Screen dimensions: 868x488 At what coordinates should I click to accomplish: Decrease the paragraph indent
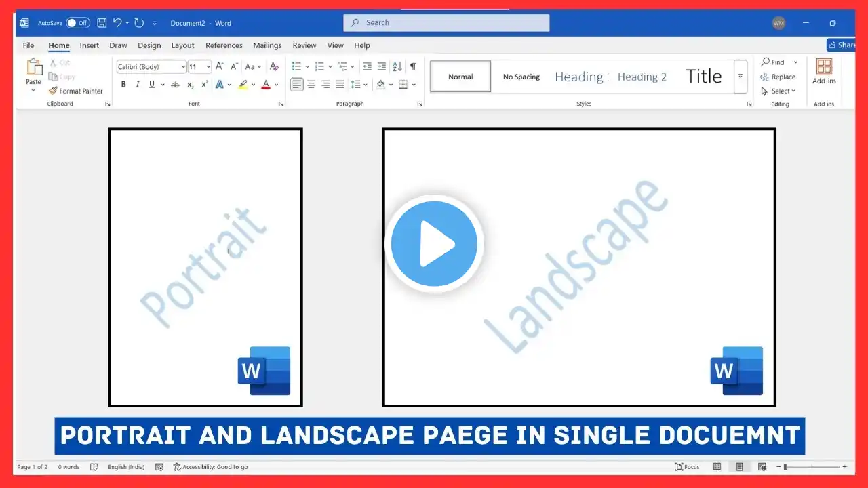(368, 66)
